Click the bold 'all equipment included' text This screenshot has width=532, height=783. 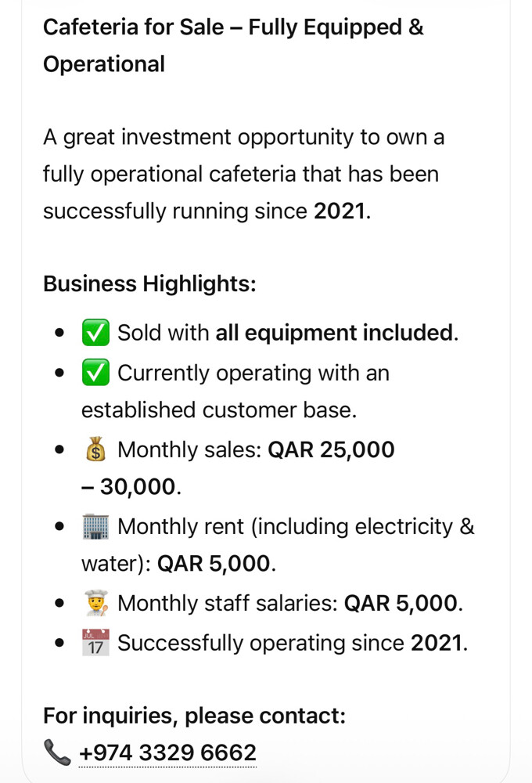coord(334,333)
